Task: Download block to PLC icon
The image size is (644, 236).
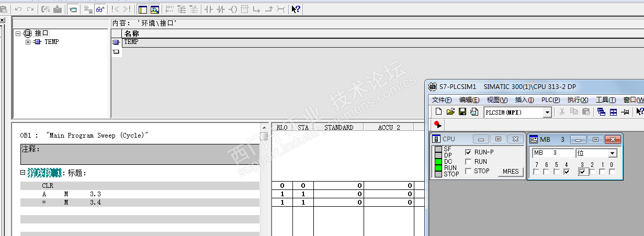Action: [58, 9]
